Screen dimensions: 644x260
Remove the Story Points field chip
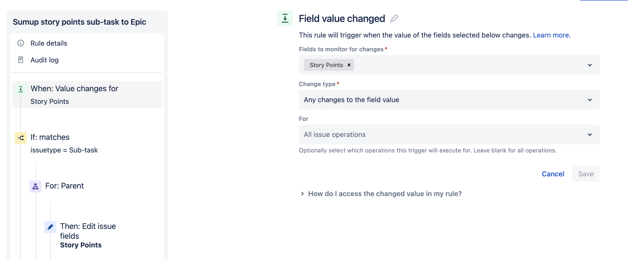click(x=349, y=65)
